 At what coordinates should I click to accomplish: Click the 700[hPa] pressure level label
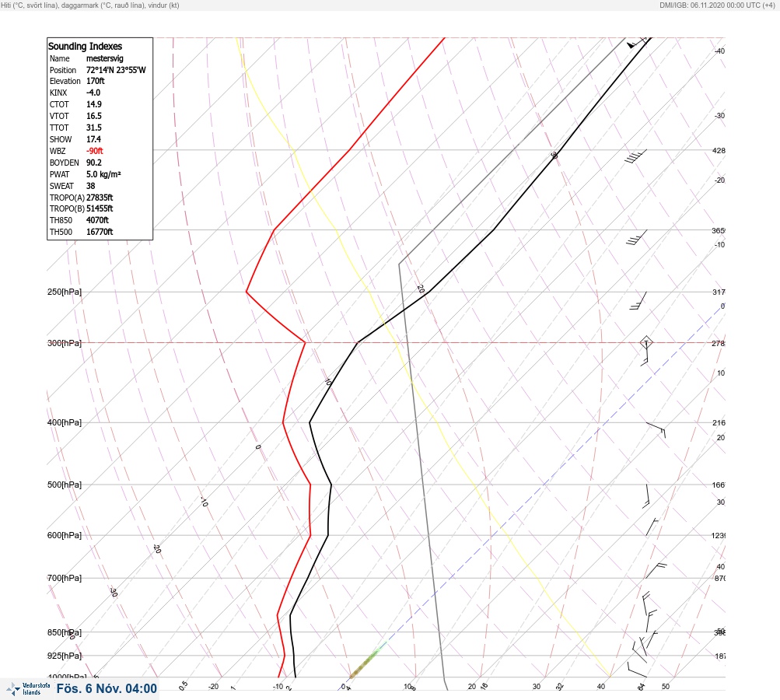click(65, 578)
